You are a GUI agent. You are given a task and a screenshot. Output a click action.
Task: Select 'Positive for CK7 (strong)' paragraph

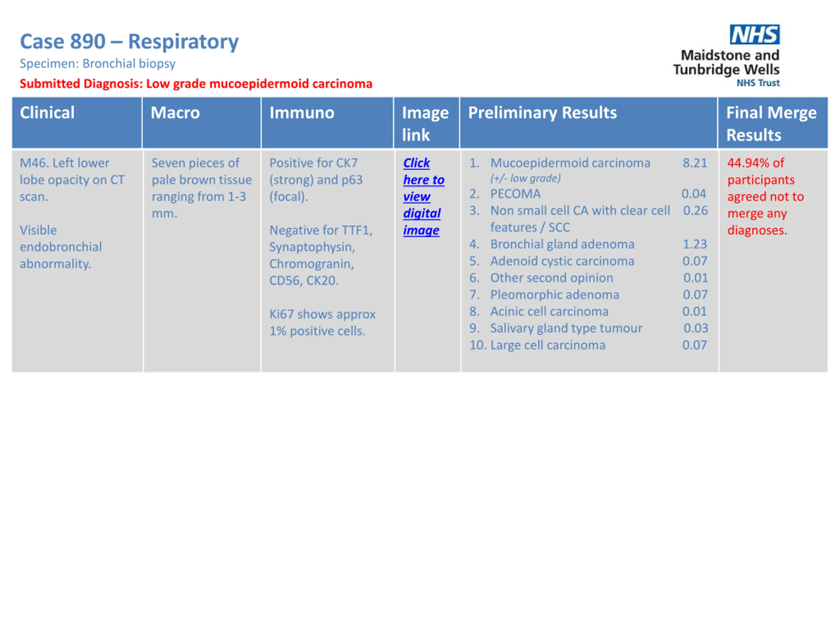pos(316,180)
